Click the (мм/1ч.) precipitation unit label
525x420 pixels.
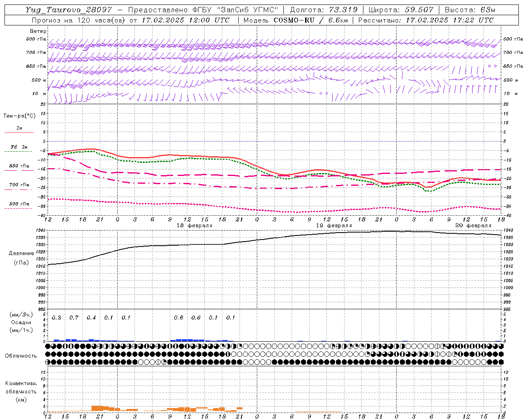pos(21,330)
